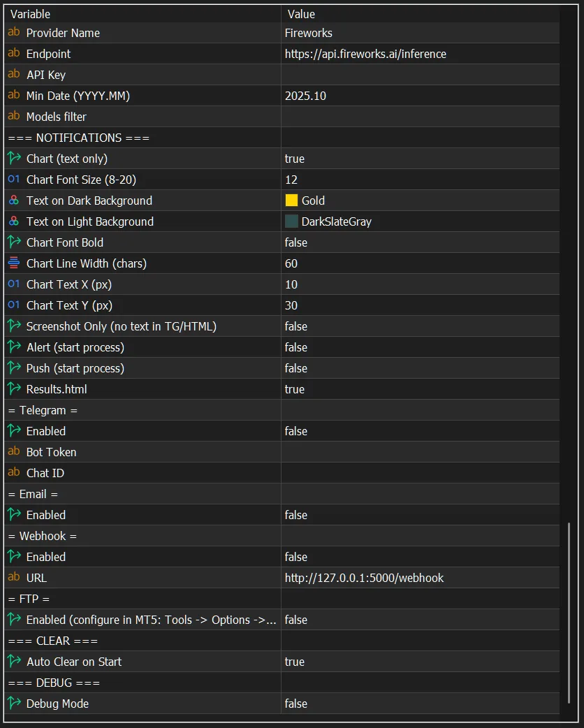Viewport: 584px width, 728px height.
Task: Click the string icon beside API Key
Action: tap(14, 74)
